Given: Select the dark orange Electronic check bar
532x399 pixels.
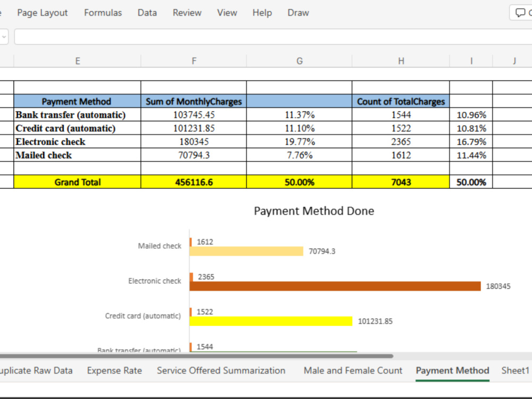Looking at the screenshot, I should 335,286.
